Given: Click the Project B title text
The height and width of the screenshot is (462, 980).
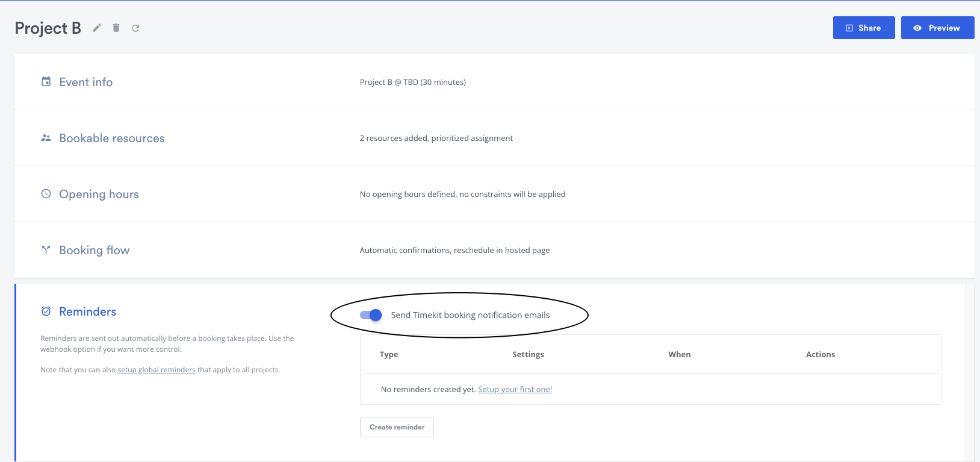Looking at the screenshot, I should (x=48, y=28).
